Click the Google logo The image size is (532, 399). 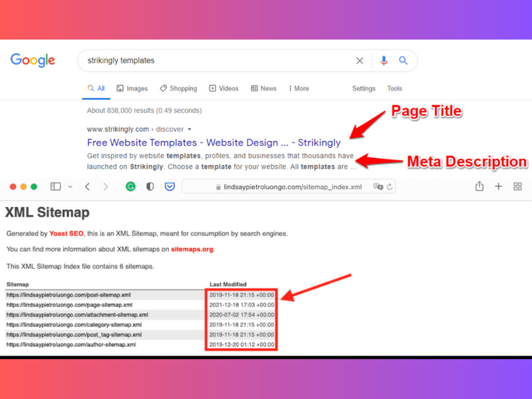pyautogui.click(x=32, y=61)
